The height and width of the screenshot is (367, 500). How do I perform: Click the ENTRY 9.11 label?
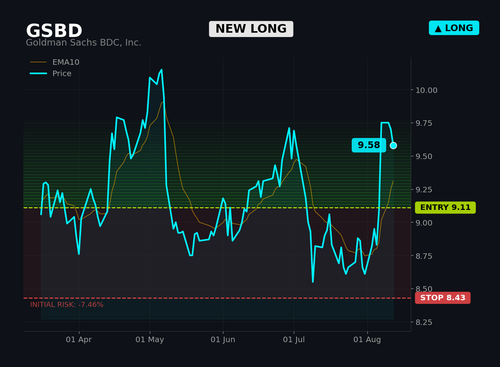445,207
